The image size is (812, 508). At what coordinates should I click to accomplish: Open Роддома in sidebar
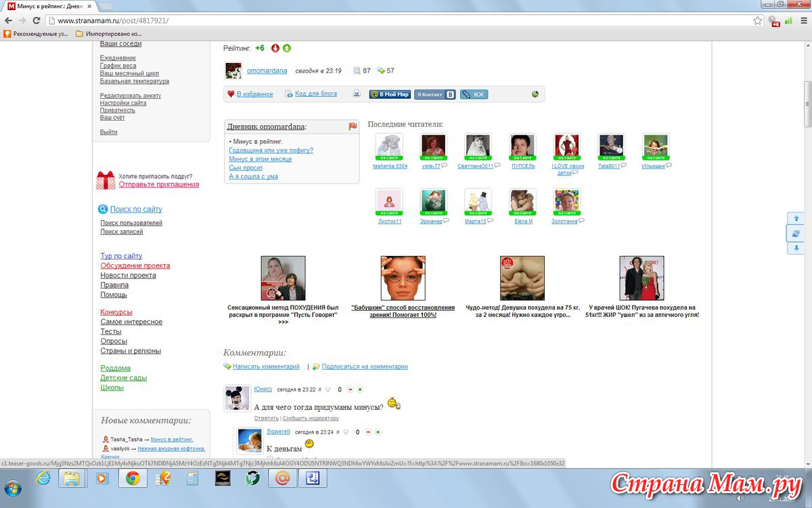pos(116,368)
